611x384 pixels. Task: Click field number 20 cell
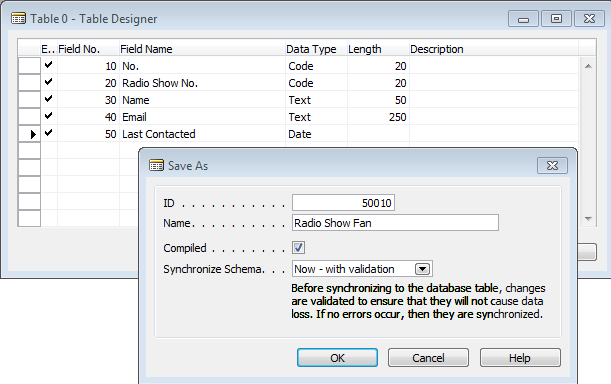coord(88,83)
